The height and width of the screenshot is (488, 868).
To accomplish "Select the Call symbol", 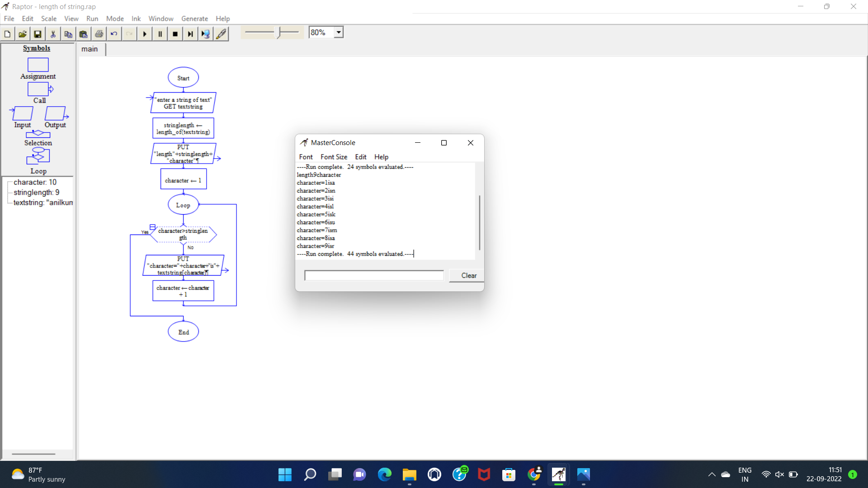I will (38, 89).
